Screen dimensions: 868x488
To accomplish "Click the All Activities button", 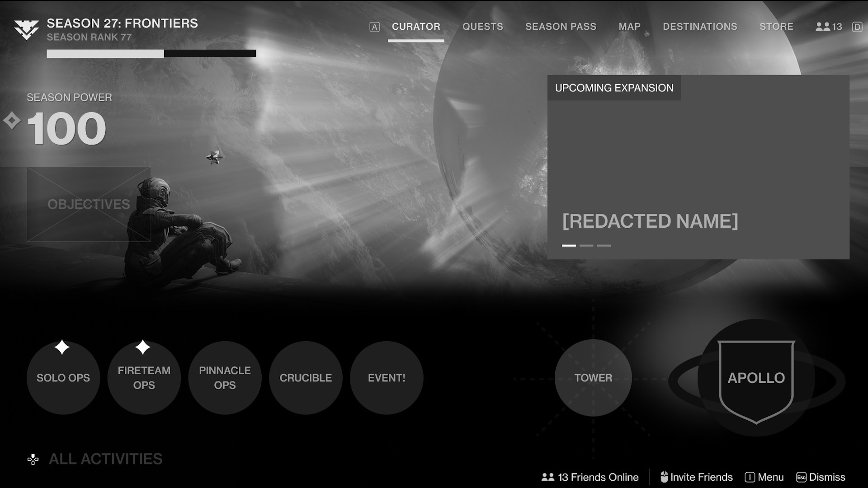I will click(x=95, y=458).
